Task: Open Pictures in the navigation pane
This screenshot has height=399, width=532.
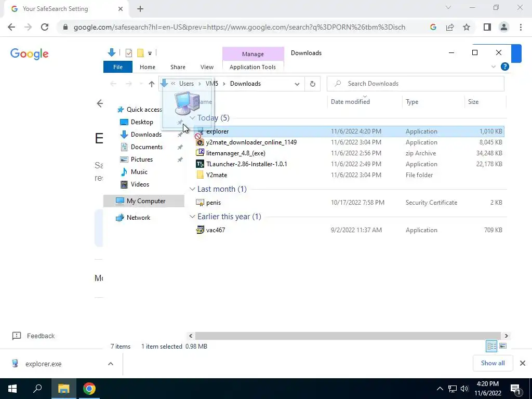Action: [141, 159]
